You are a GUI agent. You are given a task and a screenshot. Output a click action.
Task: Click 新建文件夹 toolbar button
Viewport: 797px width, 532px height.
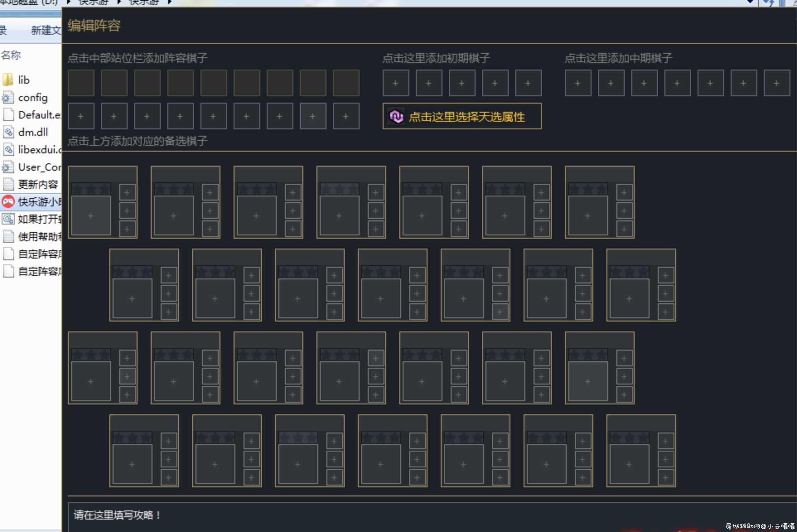(46, 30)
